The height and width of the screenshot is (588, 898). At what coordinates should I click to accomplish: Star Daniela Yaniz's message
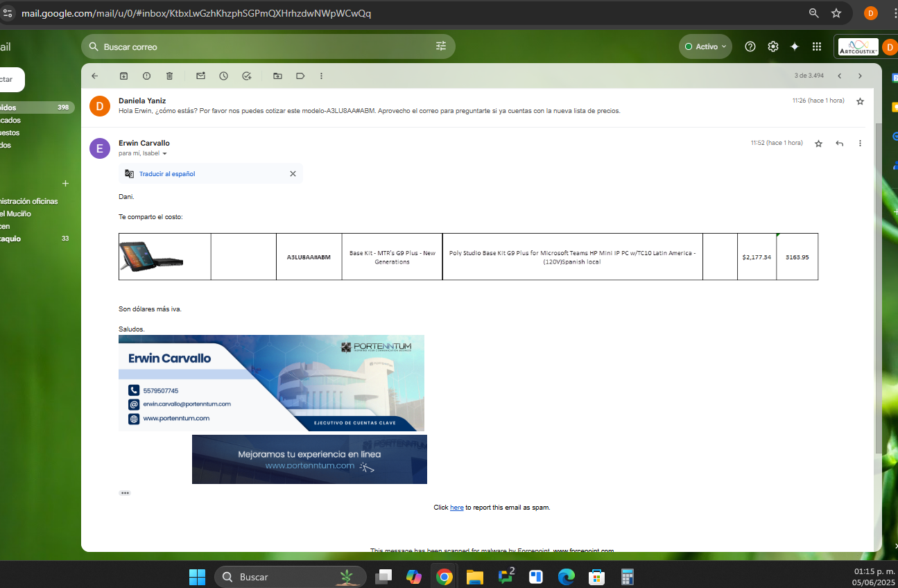pos(860,101)
